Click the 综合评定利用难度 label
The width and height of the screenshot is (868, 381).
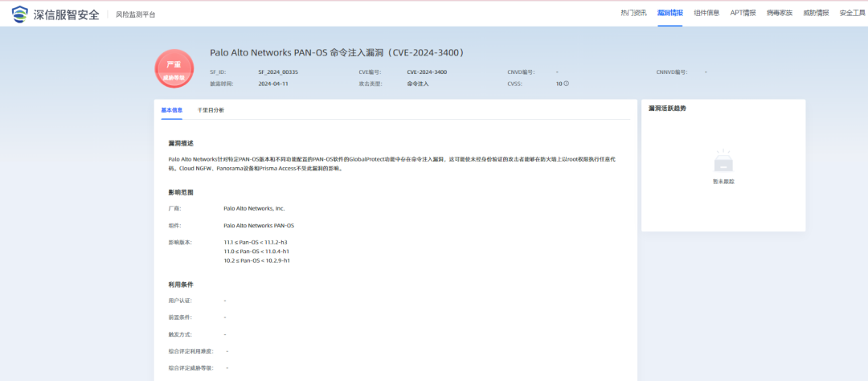pos(191,351)
